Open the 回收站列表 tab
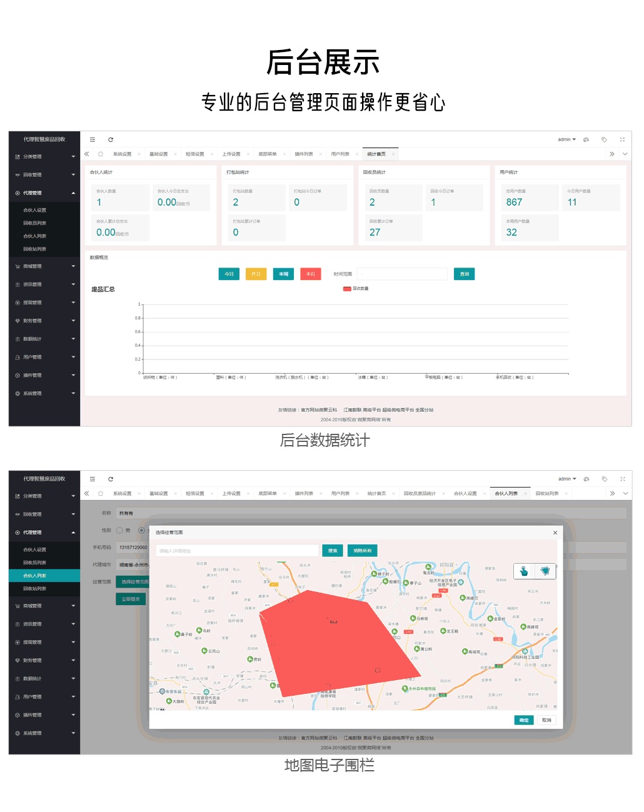The width and height of the screenshot is (644, 812). pos(546,494)
